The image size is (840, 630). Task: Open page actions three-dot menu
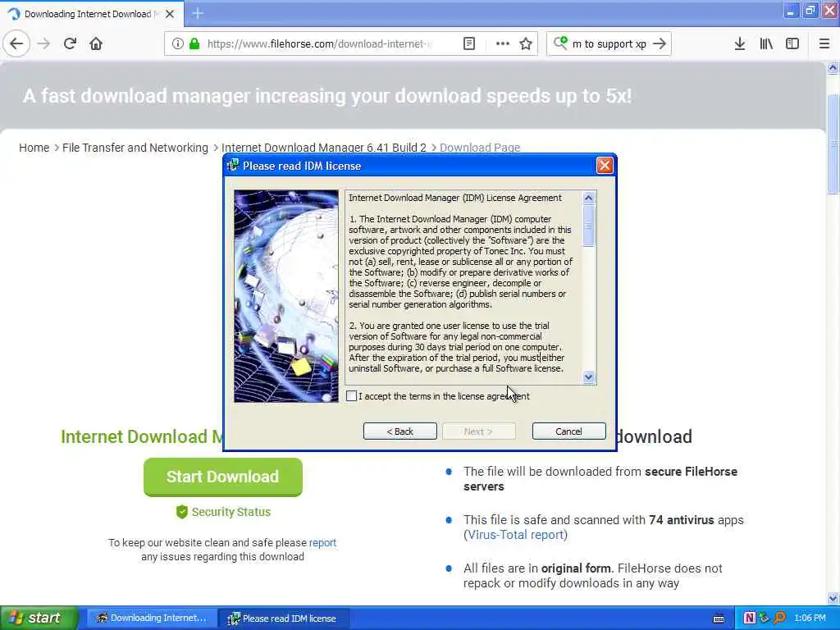tap(503, 44)
